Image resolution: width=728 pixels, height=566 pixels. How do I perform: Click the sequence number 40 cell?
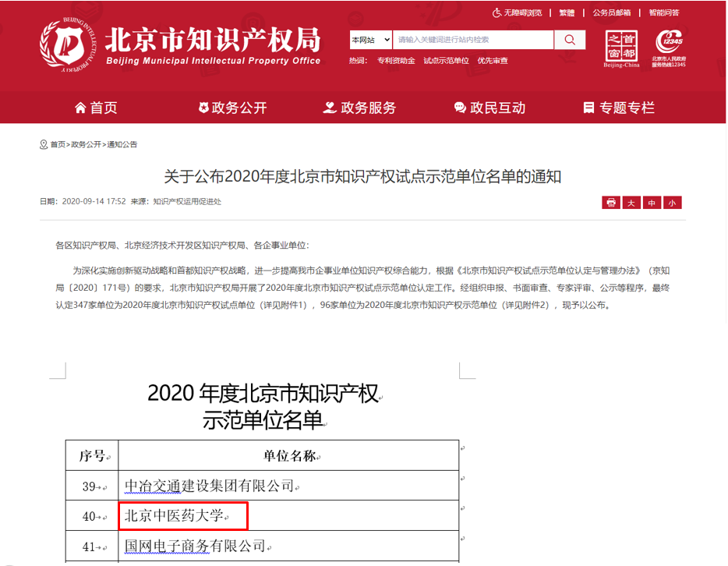92,516
